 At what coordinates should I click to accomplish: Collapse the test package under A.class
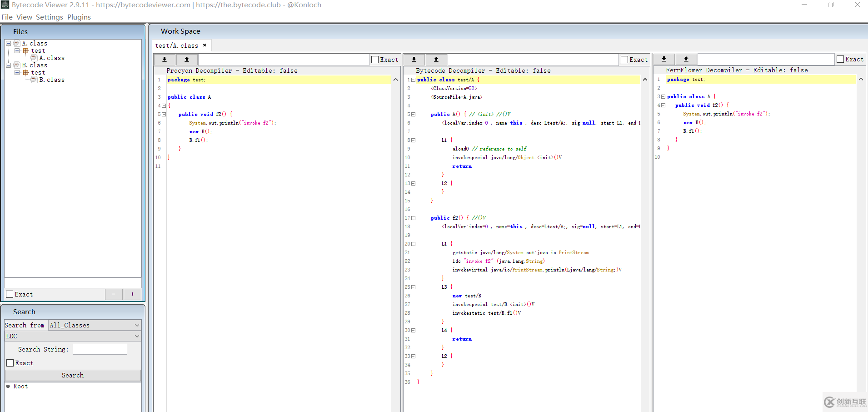[17, 50]
